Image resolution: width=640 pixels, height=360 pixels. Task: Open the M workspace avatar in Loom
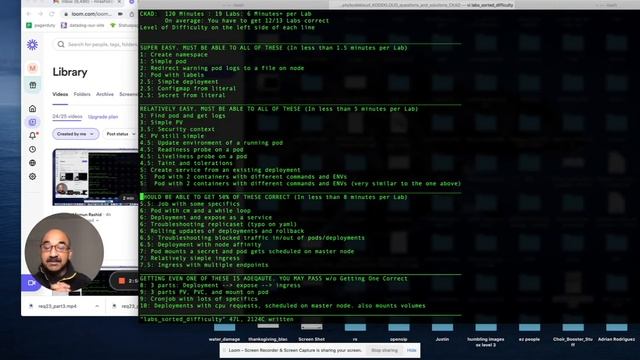[x=33, y=68]
